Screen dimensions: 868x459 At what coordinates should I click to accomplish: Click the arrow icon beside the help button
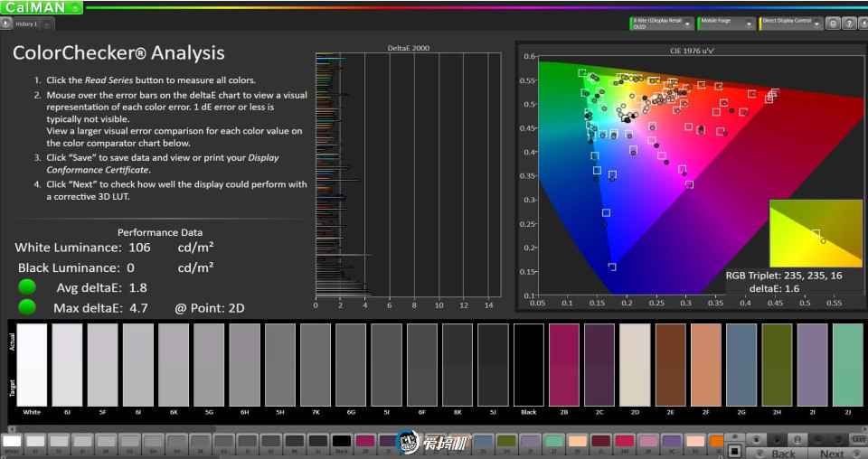tap(862, 23)
